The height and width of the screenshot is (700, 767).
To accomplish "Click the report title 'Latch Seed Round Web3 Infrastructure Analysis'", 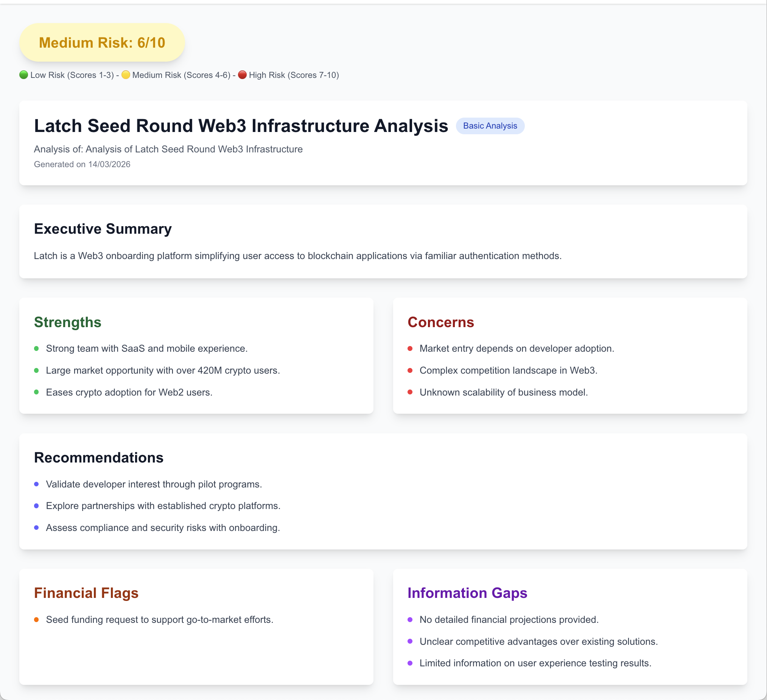I will coord(242,125).
